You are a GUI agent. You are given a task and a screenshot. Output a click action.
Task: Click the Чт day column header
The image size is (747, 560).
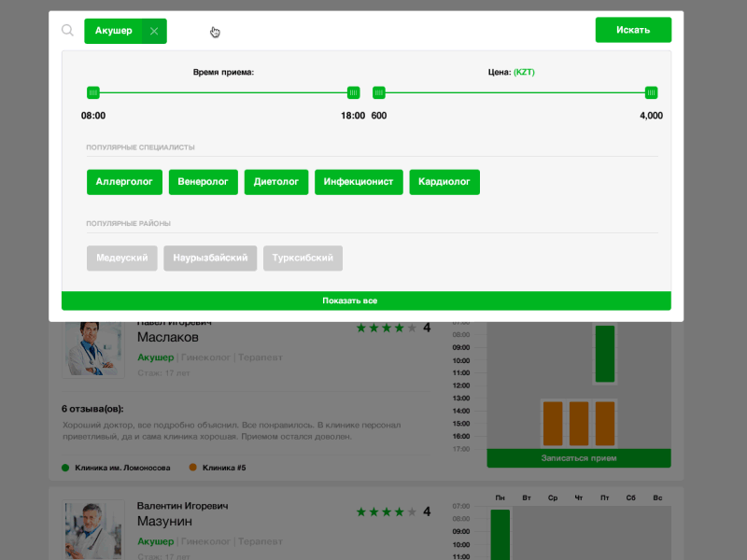[579, 497]
